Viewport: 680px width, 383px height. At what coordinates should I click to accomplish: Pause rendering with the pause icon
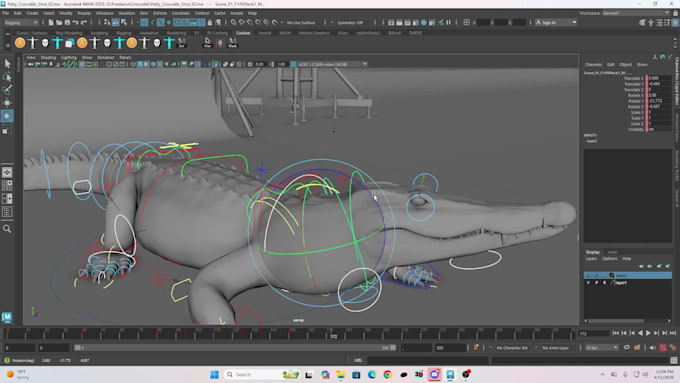(x=448, y=23)
